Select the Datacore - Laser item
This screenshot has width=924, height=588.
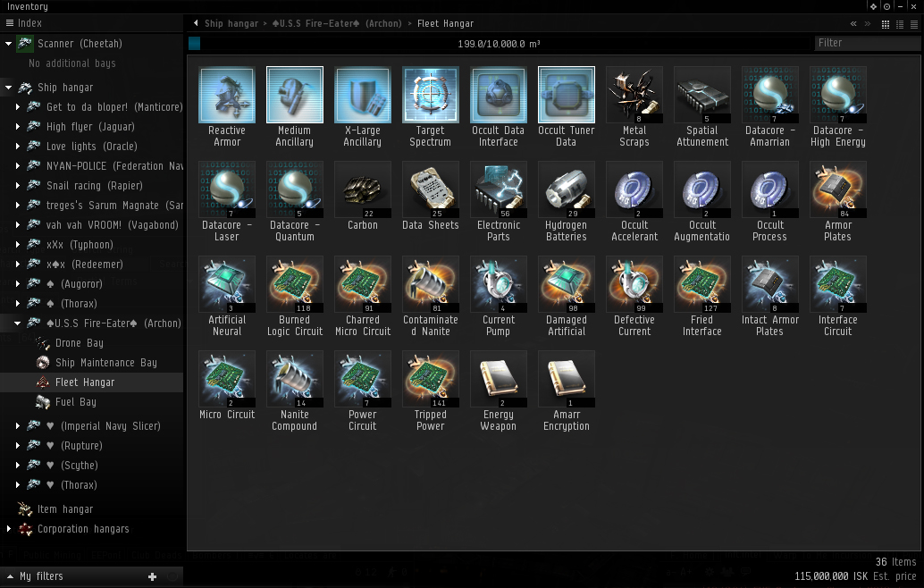coord(227,189)
